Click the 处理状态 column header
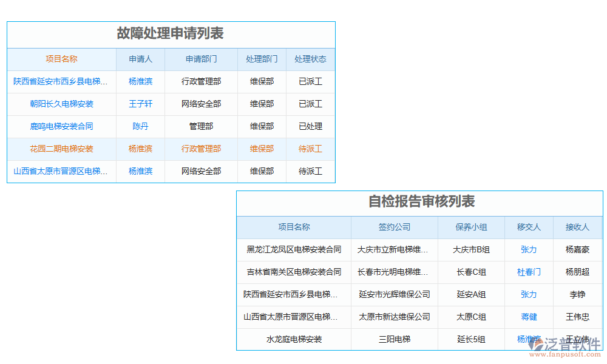Screen dimensions: 607x364 (310, 59)
